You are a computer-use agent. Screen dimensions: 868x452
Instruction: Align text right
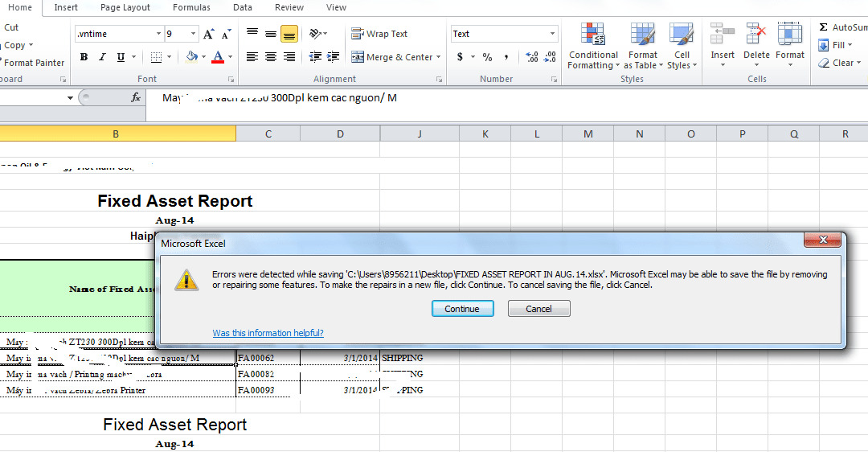coord(289,57)
